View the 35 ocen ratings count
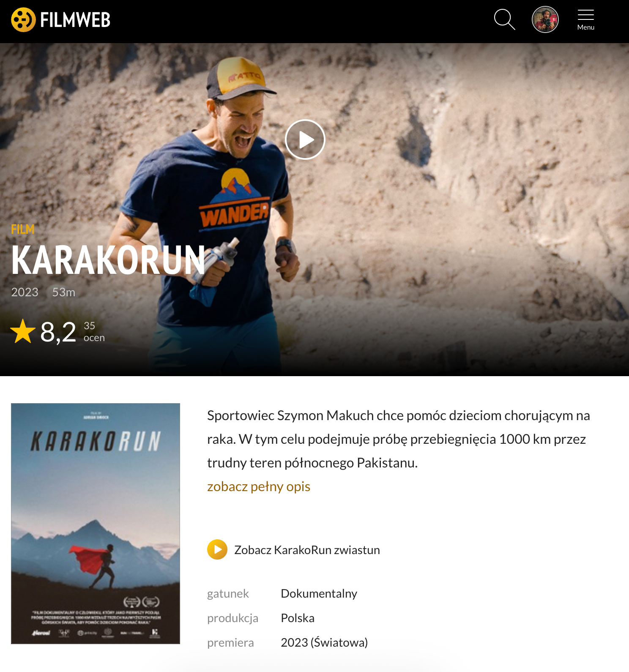The image size is (629, 672). (x=94, y=332)
